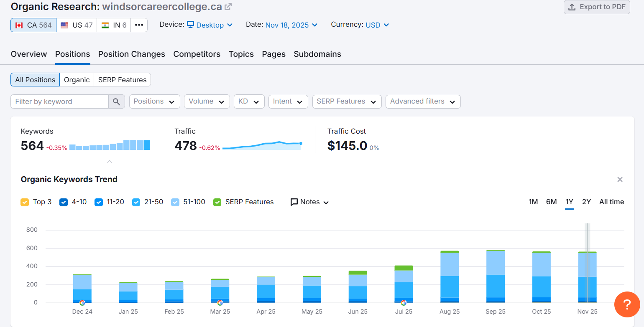Open the Device Desktop dropdown
The width and height of the screenshot is (644, 327).
210,25
